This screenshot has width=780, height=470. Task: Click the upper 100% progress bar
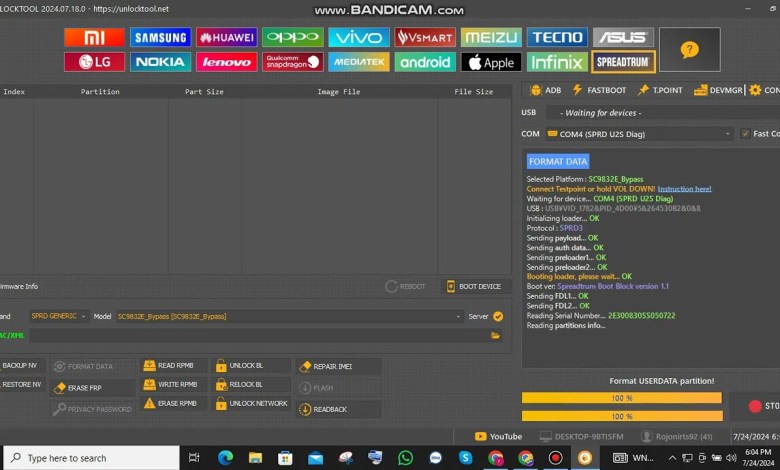[622, 398]
